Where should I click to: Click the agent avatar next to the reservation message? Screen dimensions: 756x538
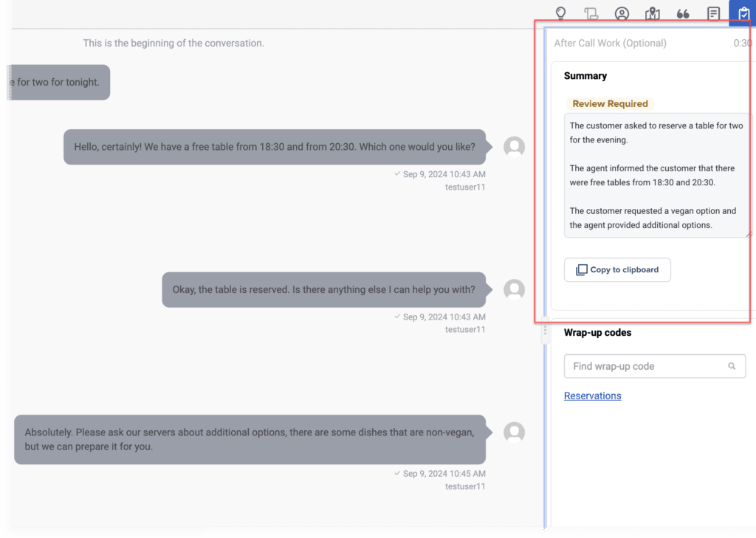click(x=514, y=289)
